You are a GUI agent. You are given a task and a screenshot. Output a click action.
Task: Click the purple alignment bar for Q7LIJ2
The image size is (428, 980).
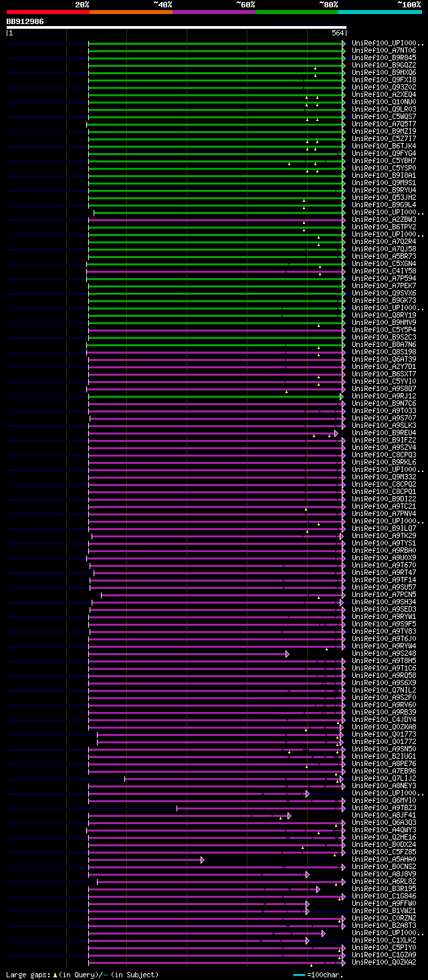[x=232, y=778]
